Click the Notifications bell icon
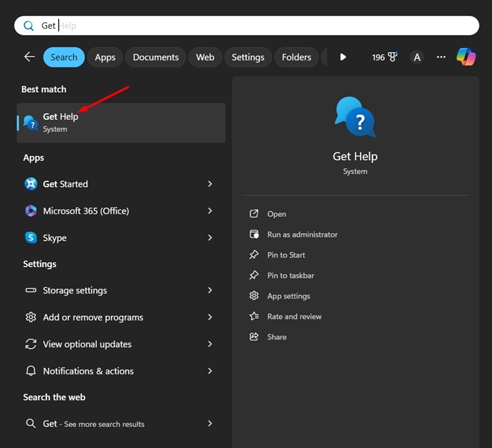 click(31, 371)
